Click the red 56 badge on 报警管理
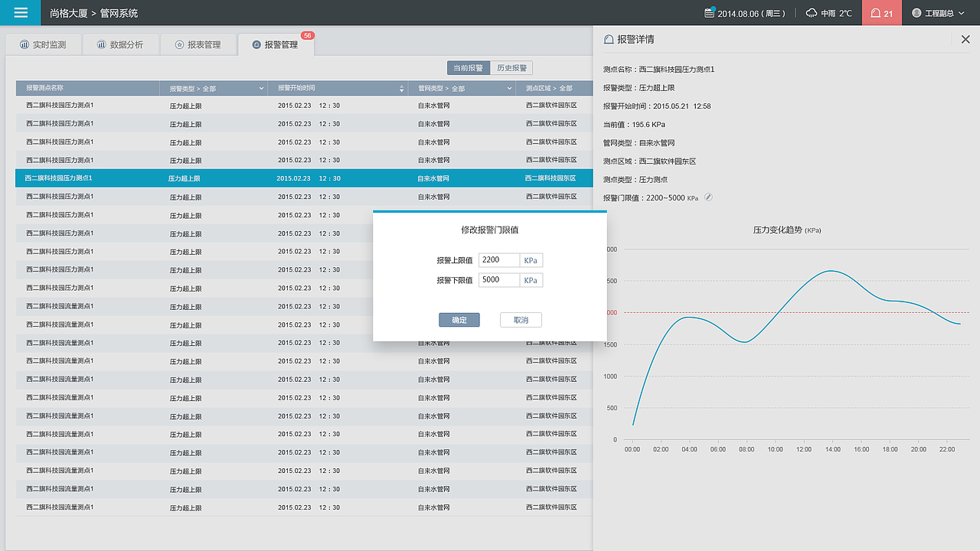980x551 pixels. [x=308, y=35]
